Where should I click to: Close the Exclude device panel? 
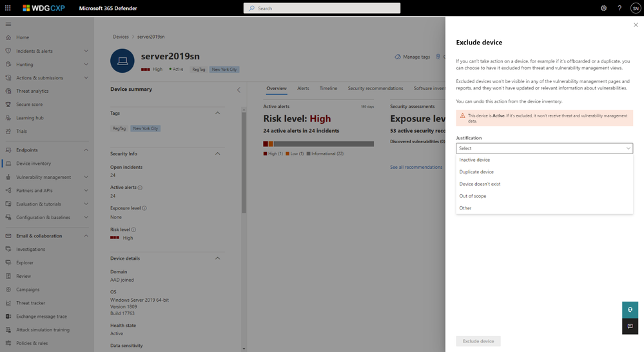(x=636, y=25)
